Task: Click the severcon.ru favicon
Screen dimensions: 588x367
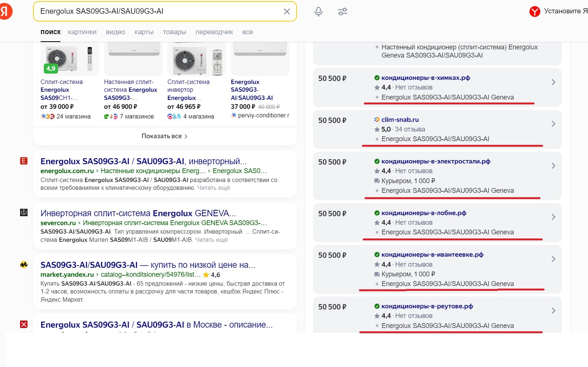Action: (24, 212)
